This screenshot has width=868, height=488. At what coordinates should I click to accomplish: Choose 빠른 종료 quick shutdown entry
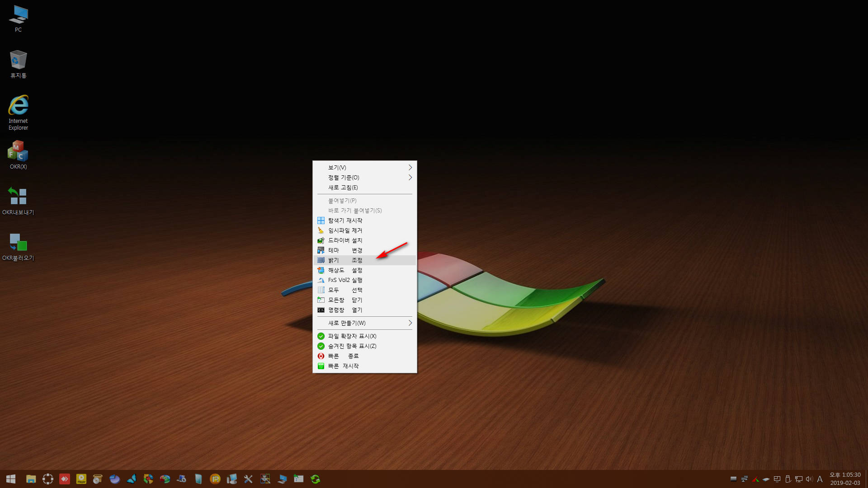pyautogui.click(x=364, y=356)
